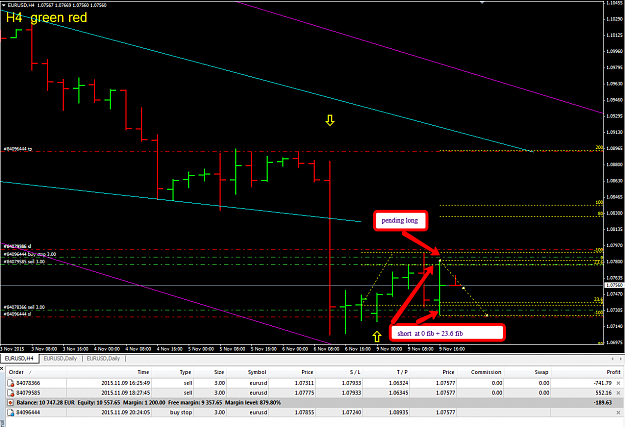625x427 pixels.
Task: Click the current price tag 1.07560 on the price axis
Action: (614, 285)
